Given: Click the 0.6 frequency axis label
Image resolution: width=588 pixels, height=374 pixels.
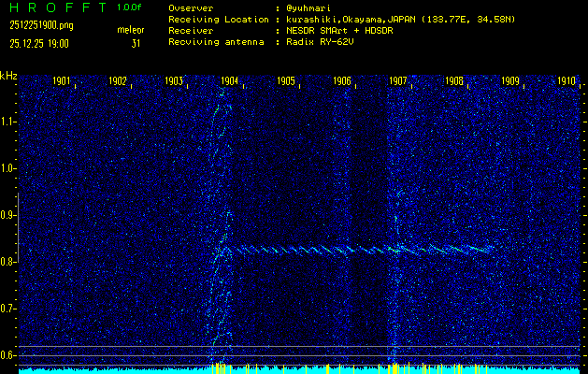Looking at the screenshot, I should 7,355.
